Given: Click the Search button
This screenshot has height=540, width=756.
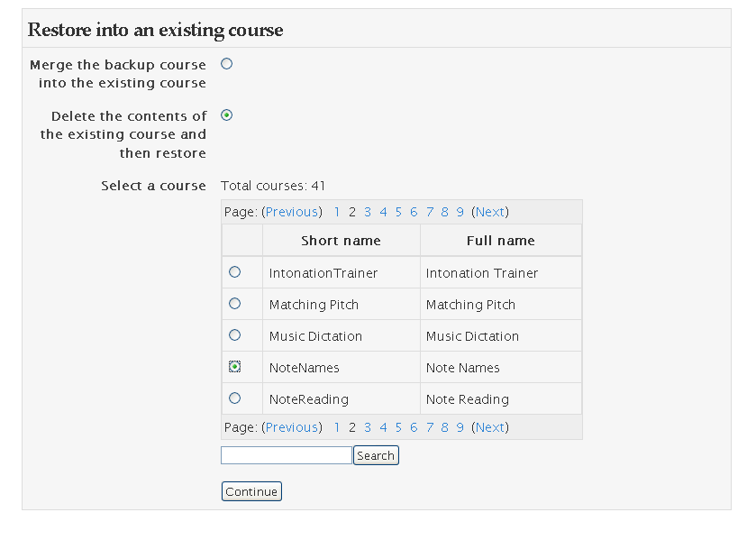Looking at the screenshot, I should click(376, 455).
